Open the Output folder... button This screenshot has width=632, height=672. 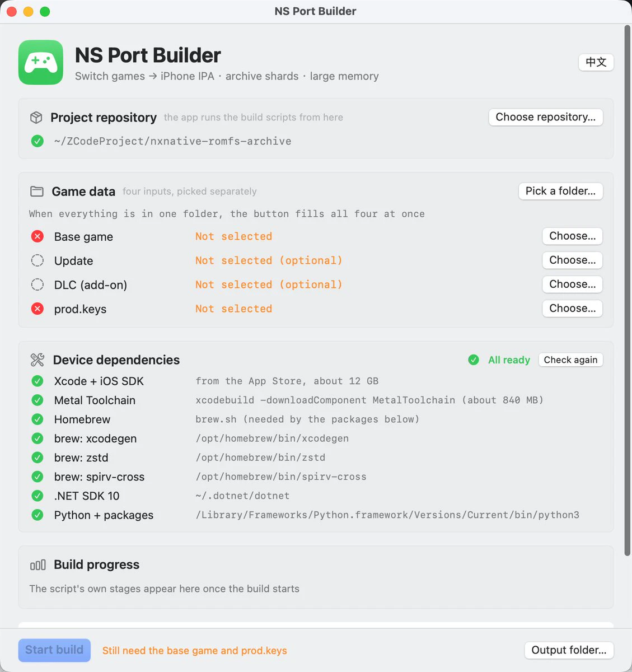(569, 650)
